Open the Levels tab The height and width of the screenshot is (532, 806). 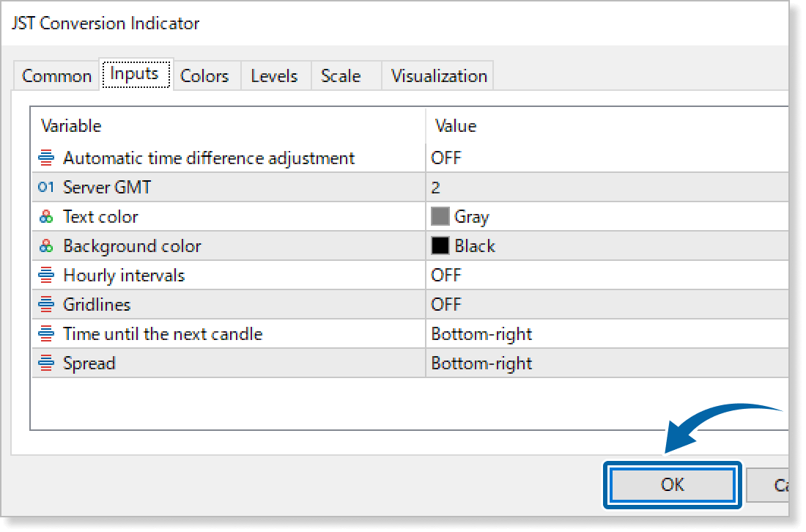pos(274,76)
